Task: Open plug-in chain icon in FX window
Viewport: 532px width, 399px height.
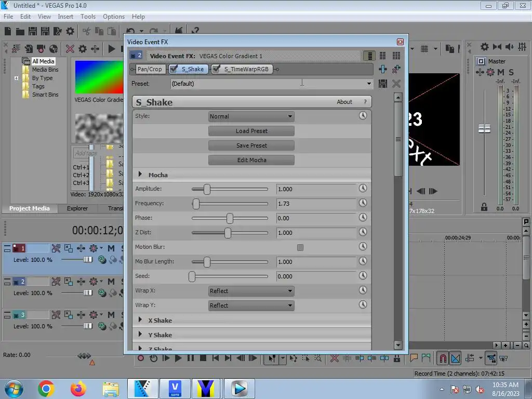Action: [x=383, y=69]
